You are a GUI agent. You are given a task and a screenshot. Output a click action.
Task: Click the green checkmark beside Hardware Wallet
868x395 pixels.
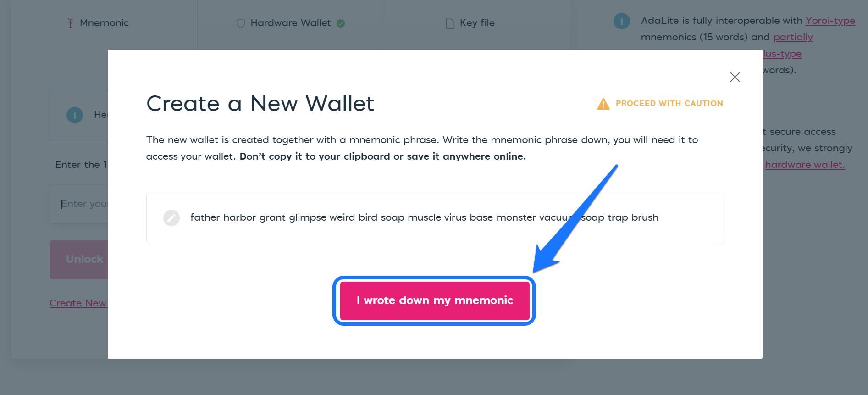tap(341, 22)
